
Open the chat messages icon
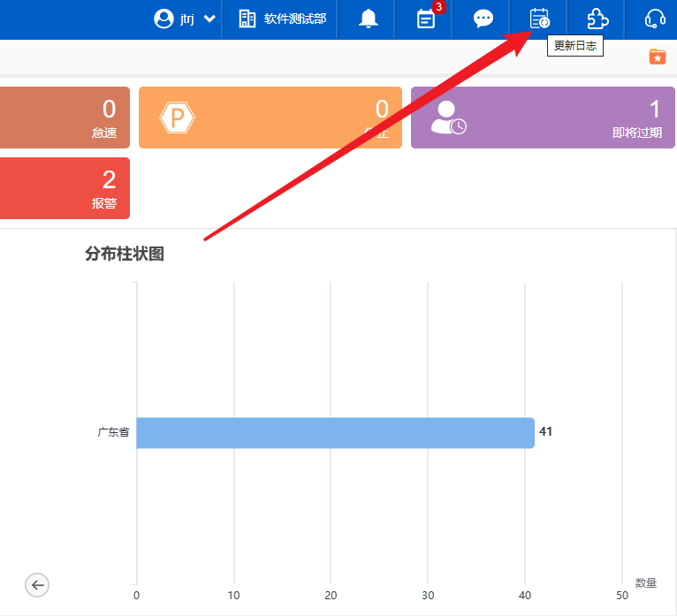[x=483, y=19]
